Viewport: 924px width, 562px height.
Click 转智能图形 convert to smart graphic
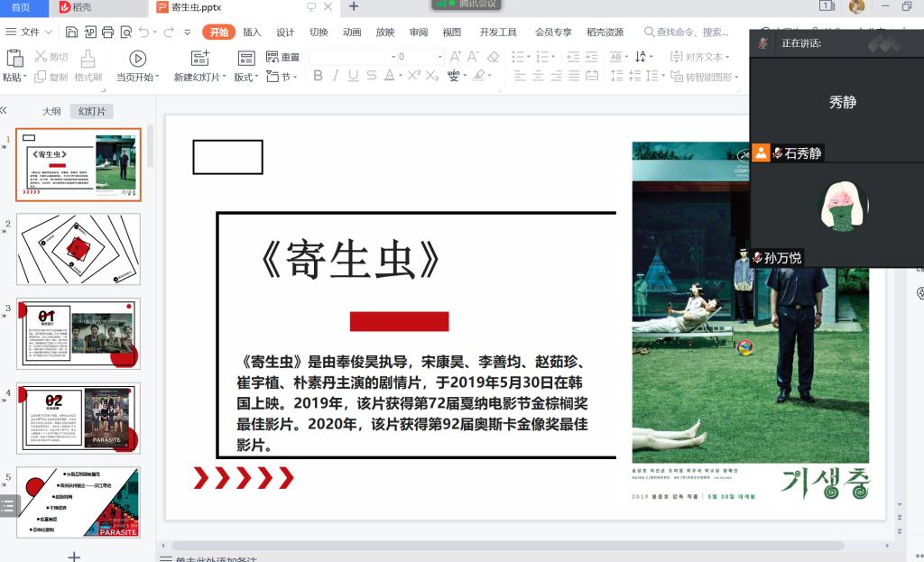(707, 77)
